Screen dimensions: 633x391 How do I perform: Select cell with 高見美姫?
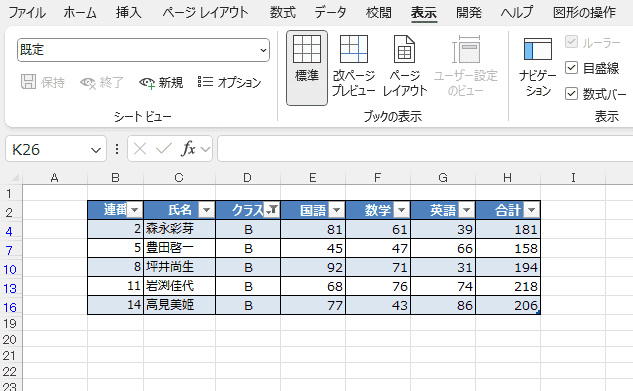tap(179, 305)
